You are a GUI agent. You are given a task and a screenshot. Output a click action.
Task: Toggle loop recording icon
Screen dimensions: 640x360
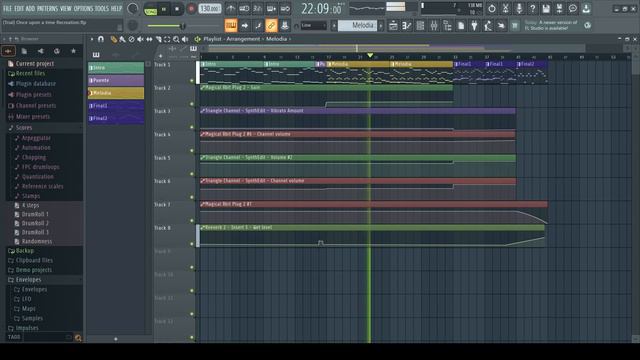(x=285, y=9)
